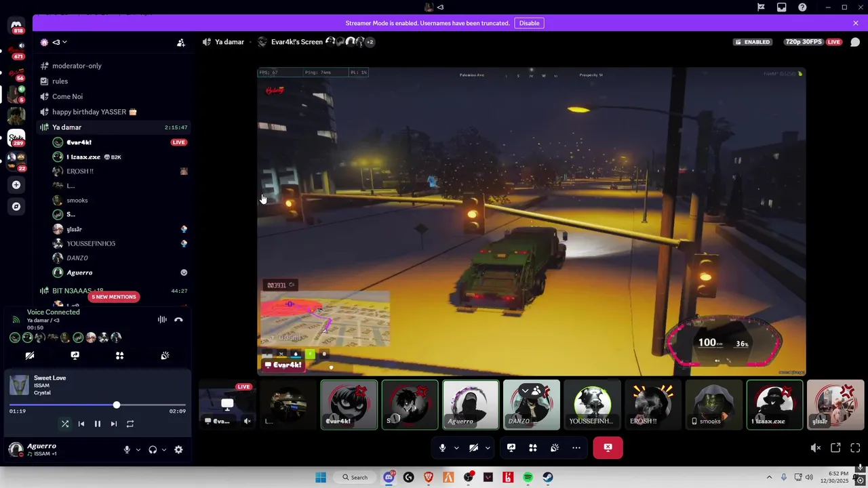The height and width of the screenshot is (488, 868).
Task: Disconnect from voice via hang-up phone icon
Action: tap(178, 319)
